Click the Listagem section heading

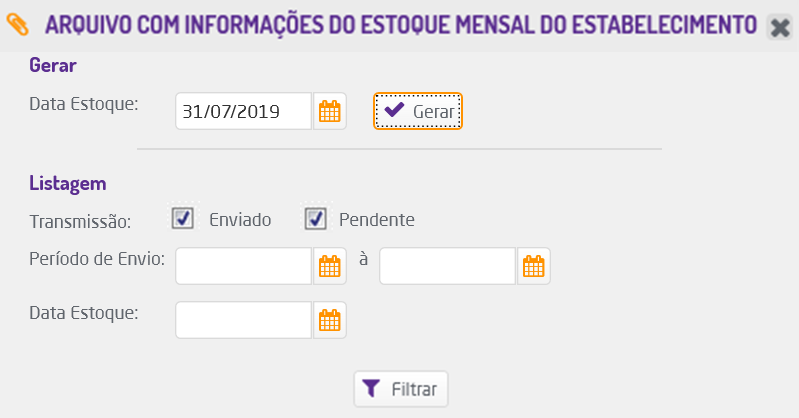pyautogui.click(x=68, y=184)
